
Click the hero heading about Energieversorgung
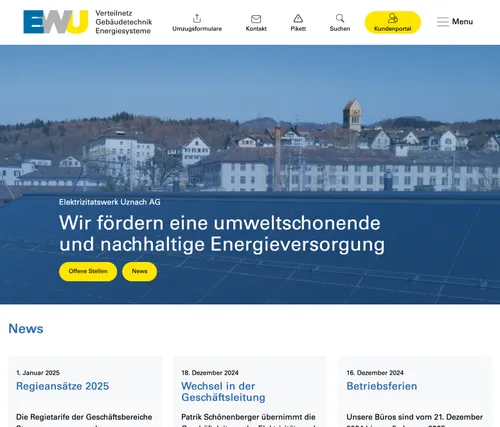click(222, 233)
